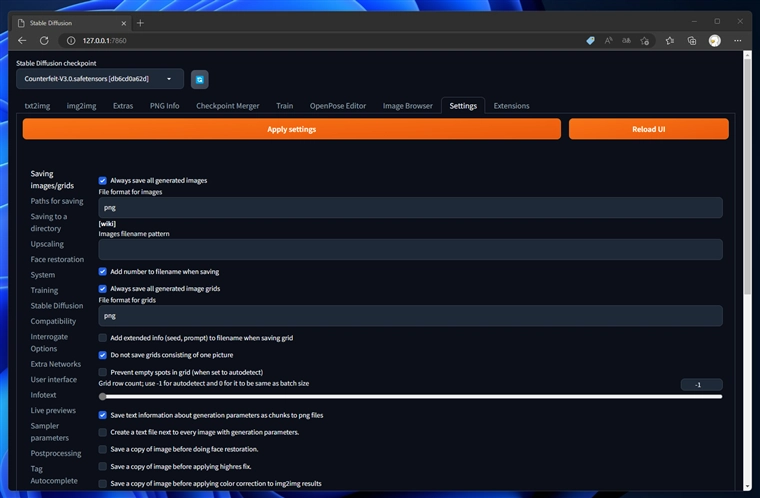Open Upscaling settings section
Viewport: 760px width, 498px height.
47,243
